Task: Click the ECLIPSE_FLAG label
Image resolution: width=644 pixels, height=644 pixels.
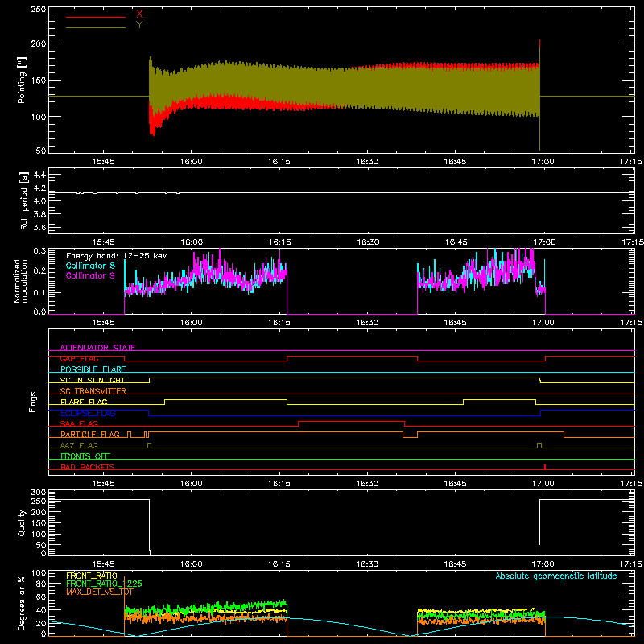Action: click(88, 413)
